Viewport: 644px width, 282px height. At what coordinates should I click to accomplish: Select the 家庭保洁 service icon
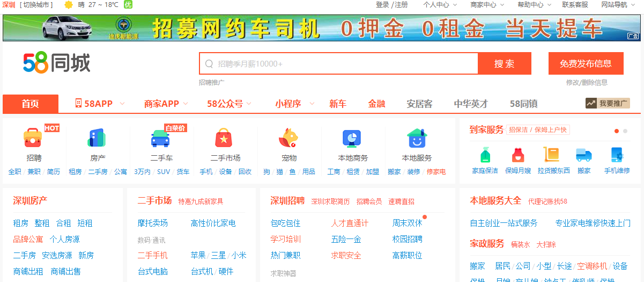(x=485, y=155)
